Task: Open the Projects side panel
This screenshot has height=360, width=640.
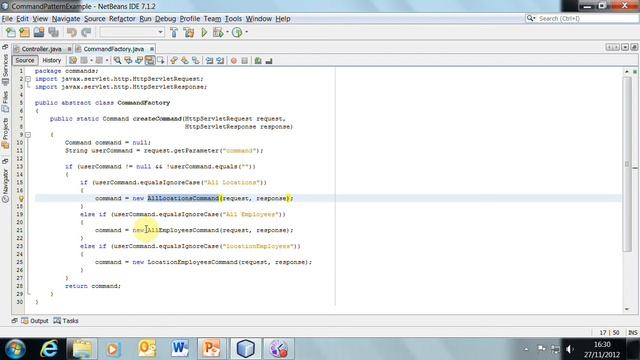Action: coord(5,133)
